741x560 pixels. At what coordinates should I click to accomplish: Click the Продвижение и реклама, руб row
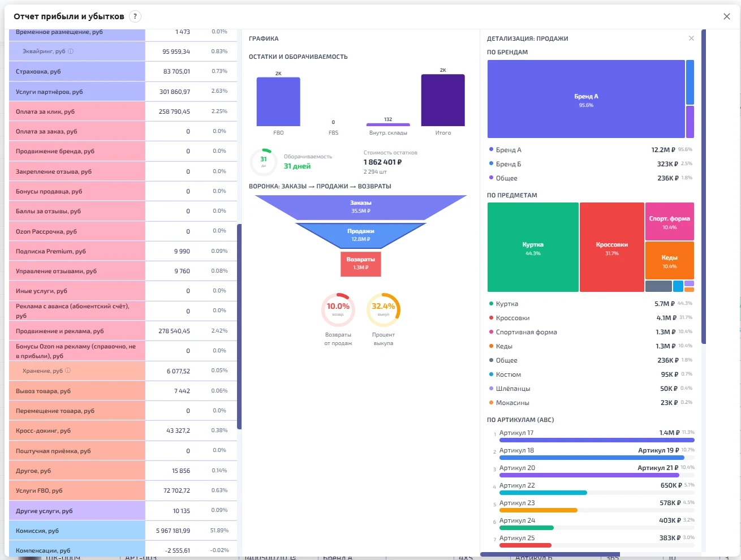click(123, 331)
